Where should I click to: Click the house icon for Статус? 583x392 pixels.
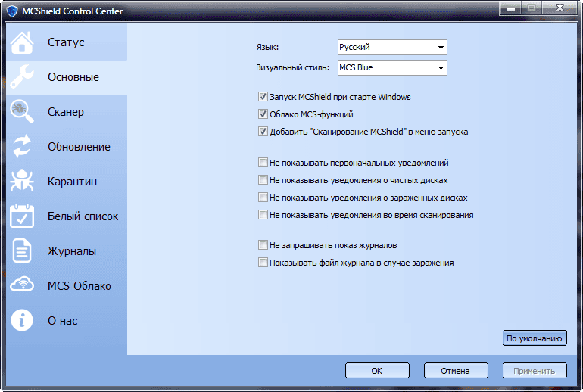(x=21, y=42)
